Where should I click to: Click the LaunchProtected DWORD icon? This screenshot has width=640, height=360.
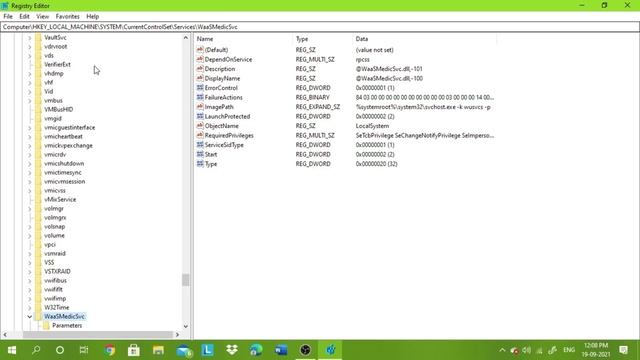(200, 116)
